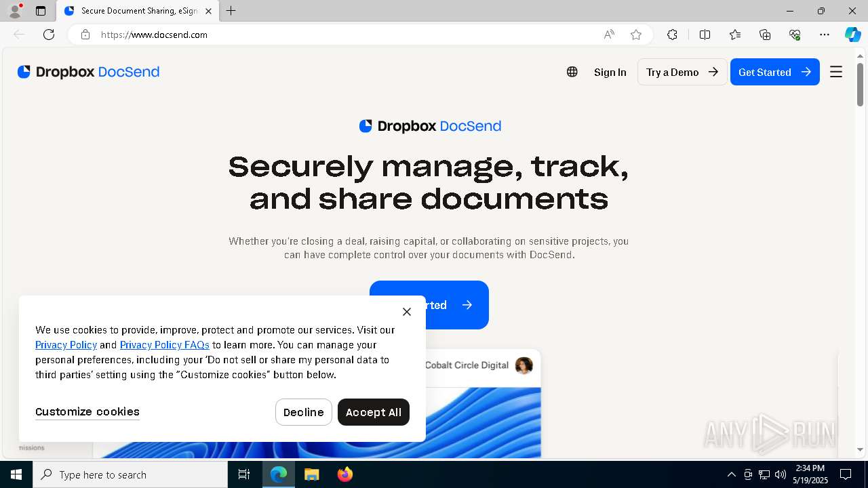Open the notification center
The image size is (868, 488).
click(846, 474)
